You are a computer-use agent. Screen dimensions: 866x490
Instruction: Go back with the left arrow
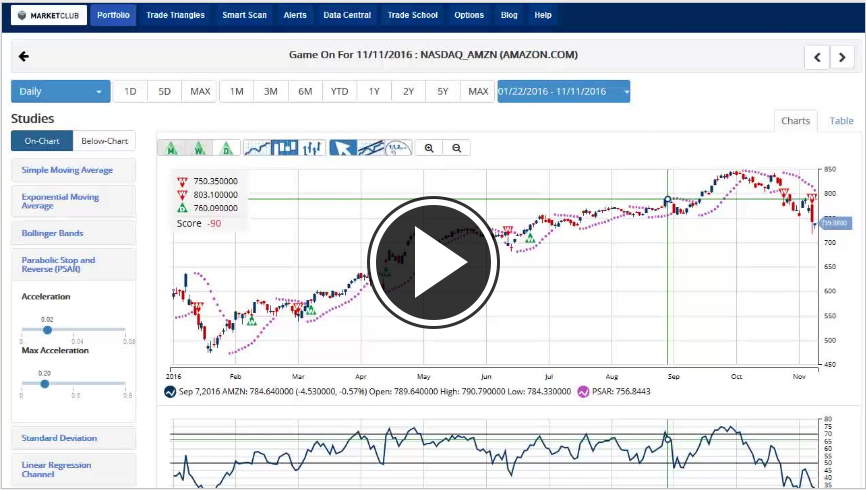click(x=24, y=57)
